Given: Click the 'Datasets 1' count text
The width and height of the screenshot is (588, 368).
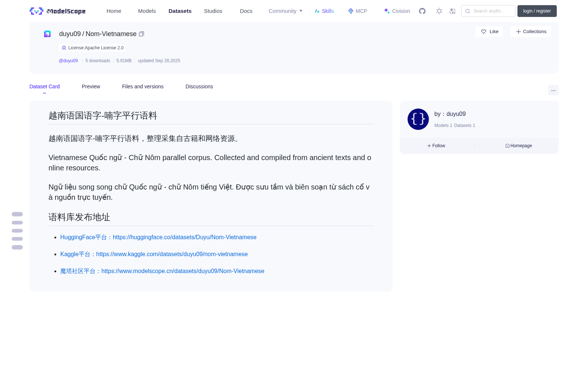Looking at the screenshot, I should click(x=465, y=125).
